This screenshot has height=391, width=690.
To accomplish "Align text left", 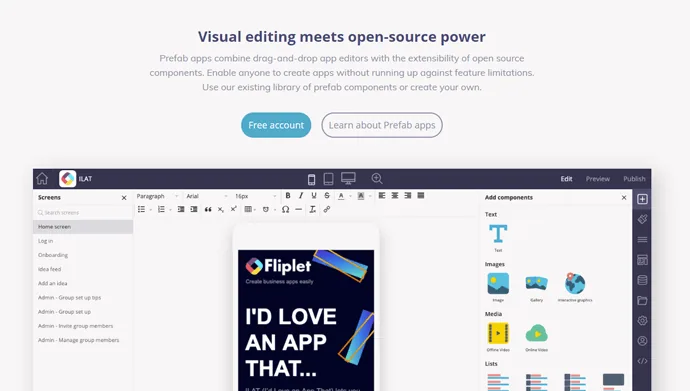I will click(x=382, y=196).
